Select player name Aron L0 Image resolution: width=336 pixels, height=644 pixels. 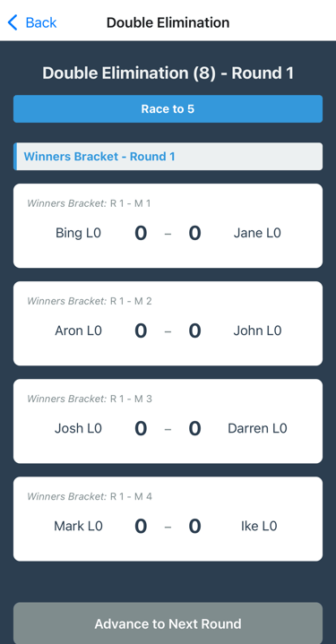(x=78, y=331)
